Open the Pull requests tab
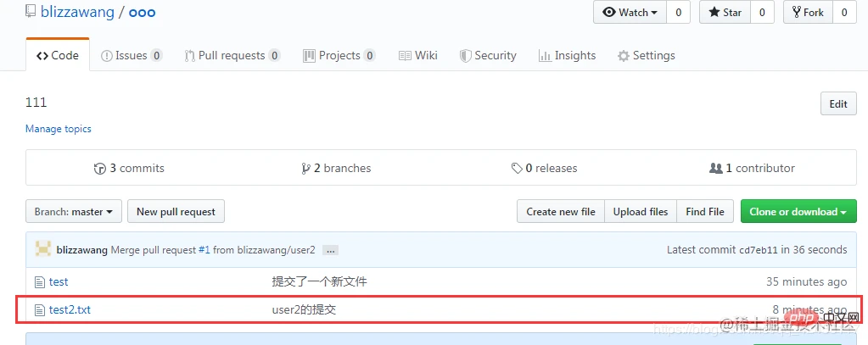 coord(232,55)
